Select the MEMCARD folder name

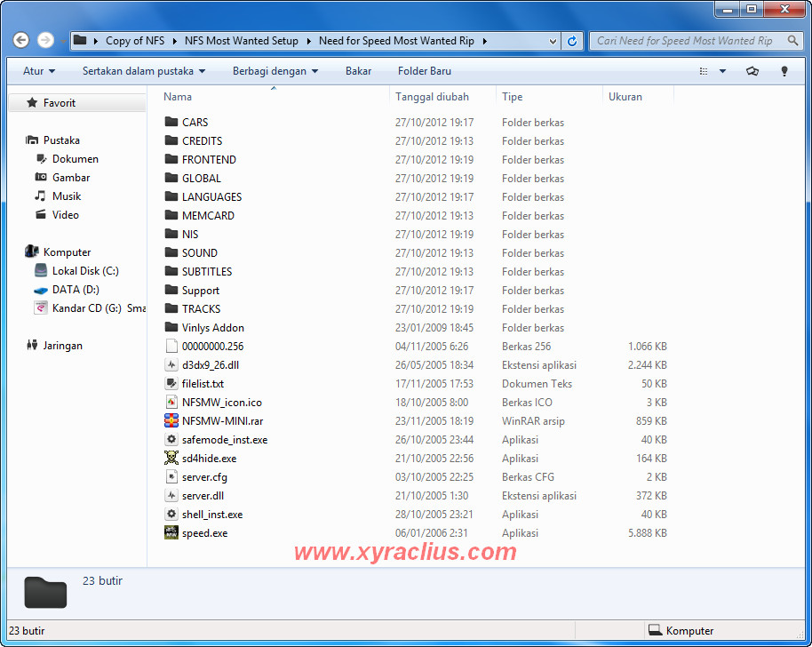tap(208, 215)
